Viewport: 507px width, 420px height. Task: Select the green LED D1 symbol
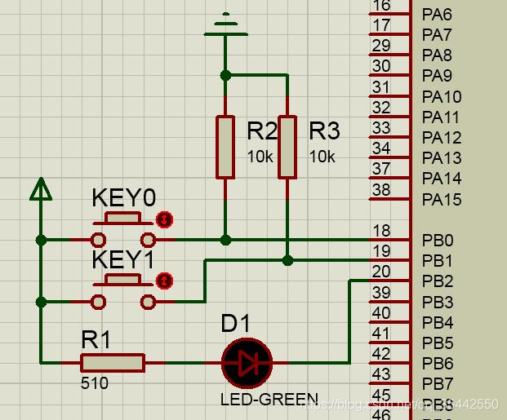tap(247, 363)
